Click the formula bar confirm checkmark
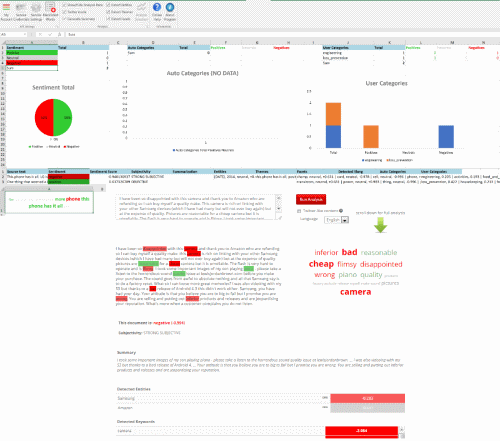Image resolution: width=500 pixels, height=441 pixels. [50, 34]
